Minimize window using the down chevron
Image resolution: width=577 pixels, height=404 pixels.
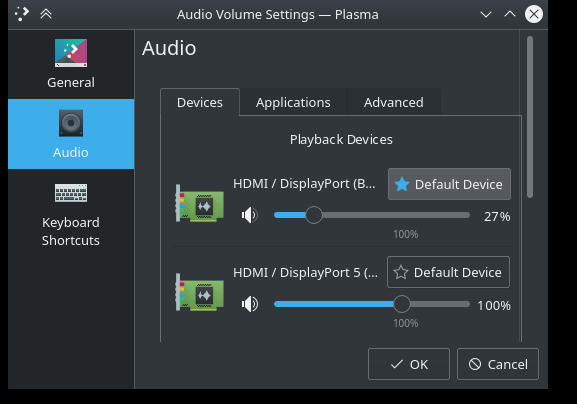click(486, 14)
